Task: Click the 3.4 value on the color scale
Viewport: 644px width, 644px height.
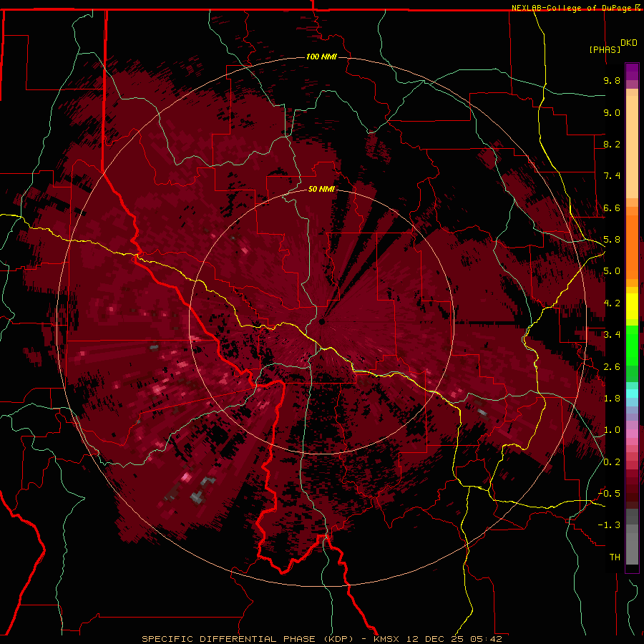Action: click(612, 335)
